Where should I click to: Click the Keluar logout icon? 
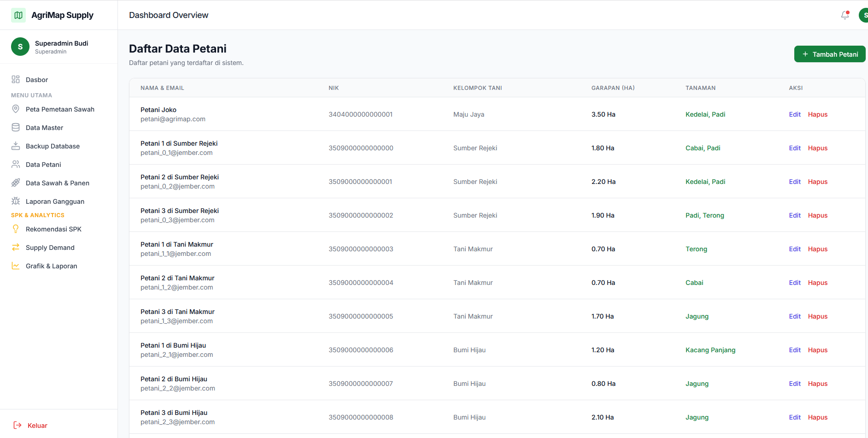(x=18, y=426)
